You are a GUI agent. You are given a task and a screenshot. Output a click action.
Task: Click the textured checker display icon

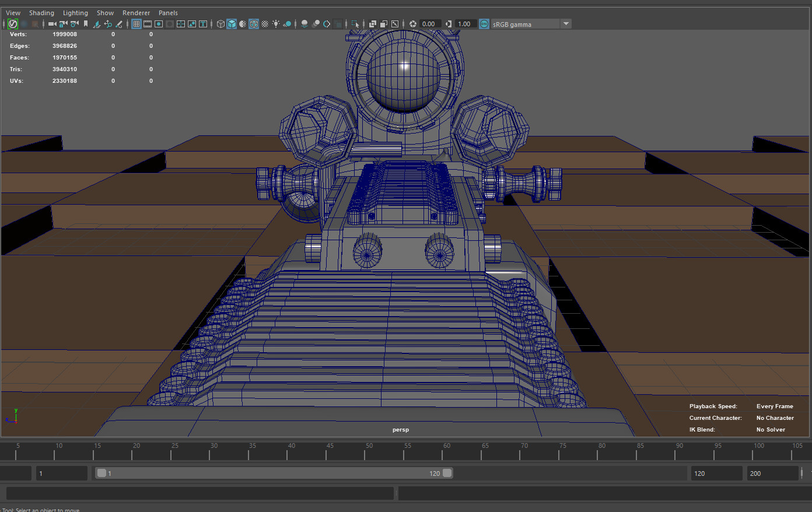(x=265, y=24)
